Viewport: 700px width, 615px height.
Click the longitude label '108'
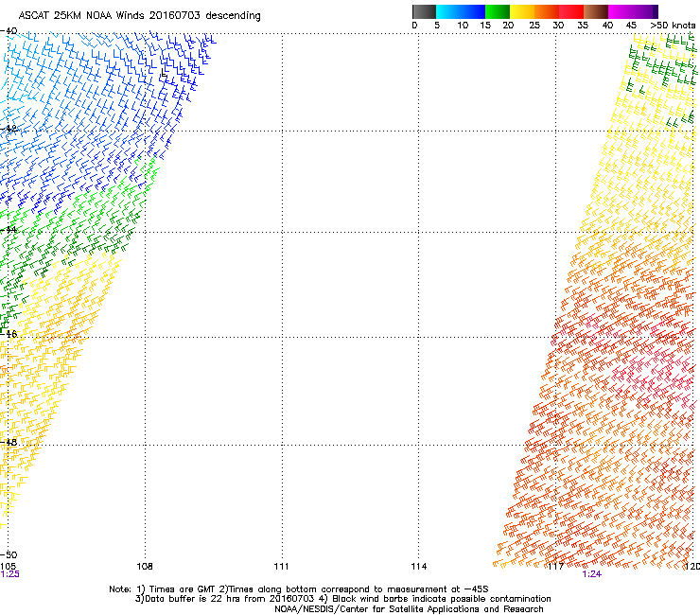pos(144,567)
